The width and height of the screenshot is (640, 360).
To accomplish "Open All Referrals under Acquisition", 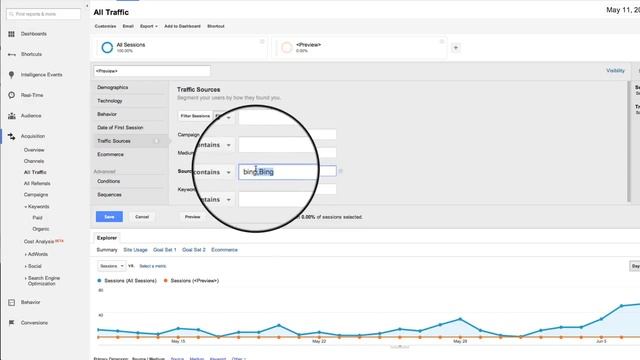I will click(37, 184).
